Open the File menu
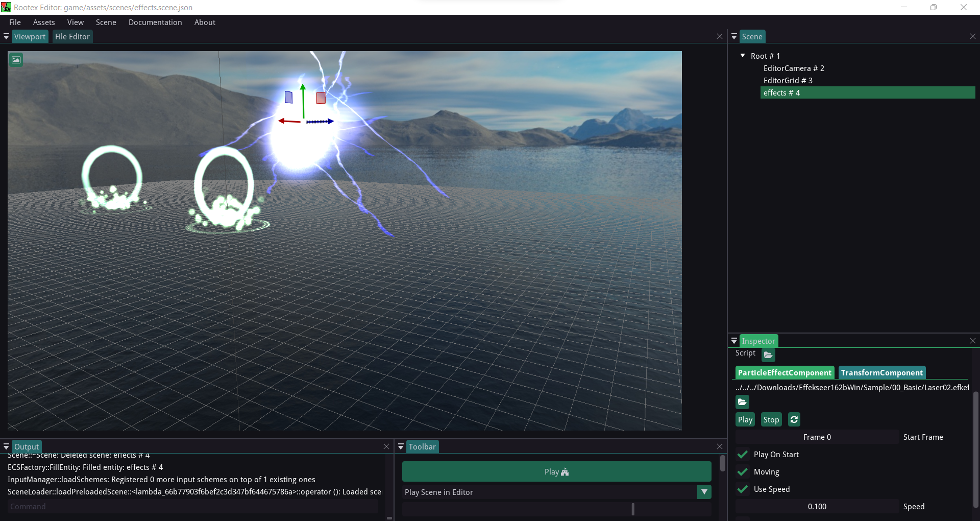The image size is (980, 521). tap(15, 22)
